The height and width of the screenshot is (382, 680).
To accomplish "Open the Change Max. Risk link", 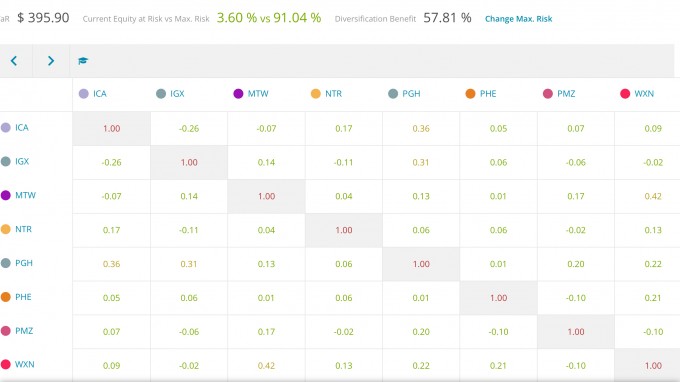I will (518, 19).
